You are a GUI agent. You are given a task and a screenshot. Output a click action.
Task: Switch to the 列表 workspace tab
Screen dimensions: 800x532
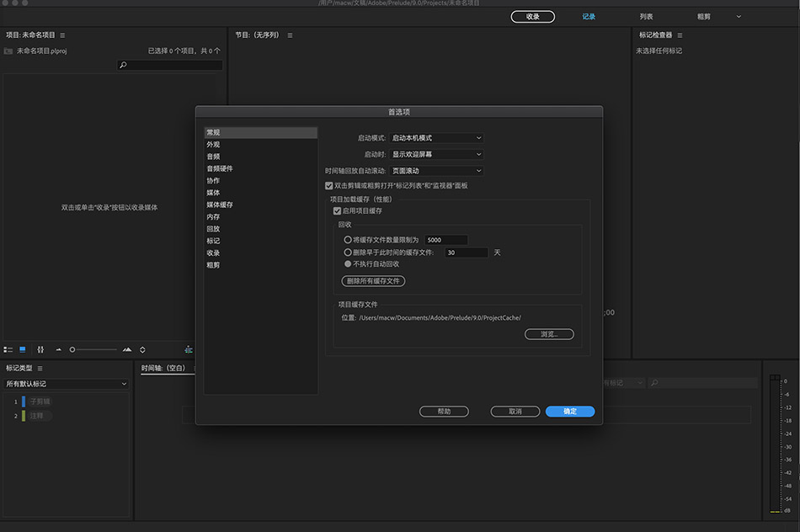[x=647, y=16]
